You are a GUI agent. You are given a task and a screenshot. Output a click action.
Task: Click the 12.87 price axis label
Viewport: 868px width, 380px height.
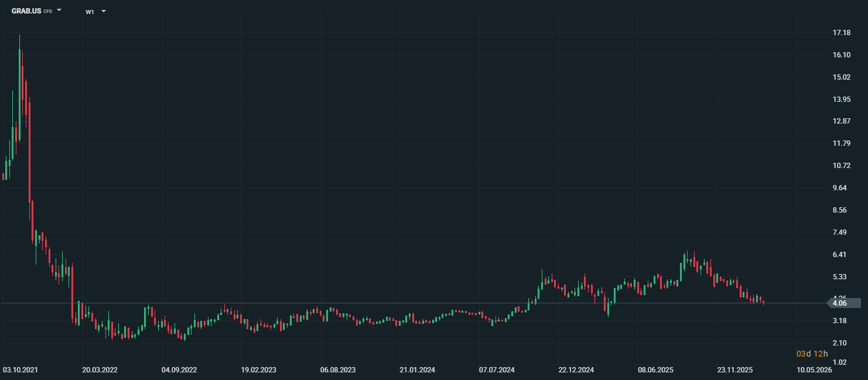click(841, 121)
